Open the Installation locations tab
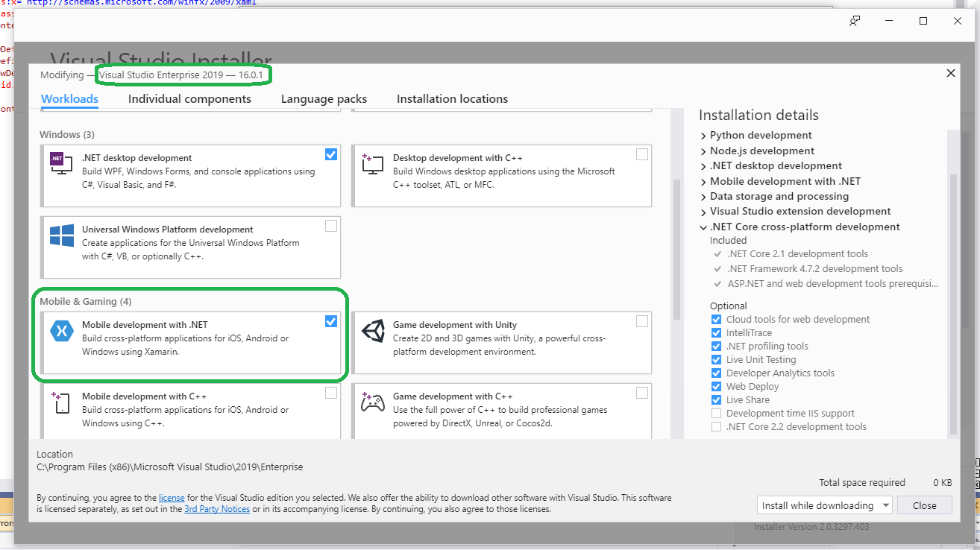Image resolution: width=980 pixels, height=550 pixels. 452,99
